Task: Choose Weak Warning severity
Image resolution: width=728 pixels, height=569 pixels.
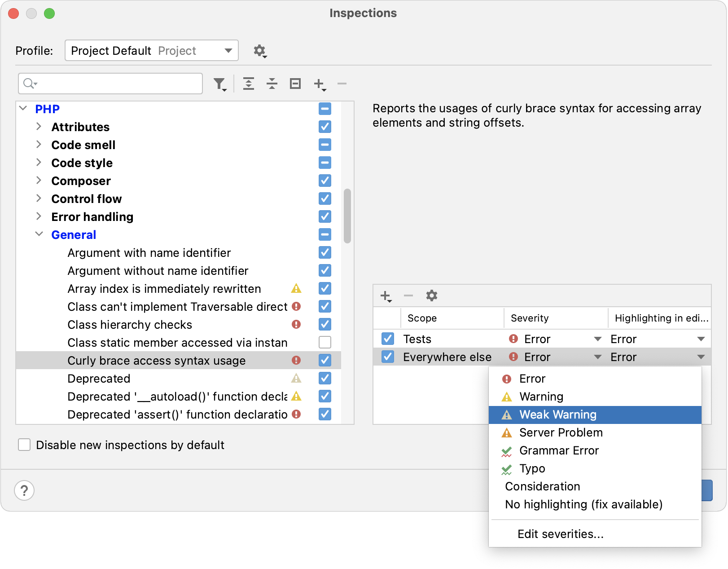Action: pyautogui.click(x=595, y=415)
